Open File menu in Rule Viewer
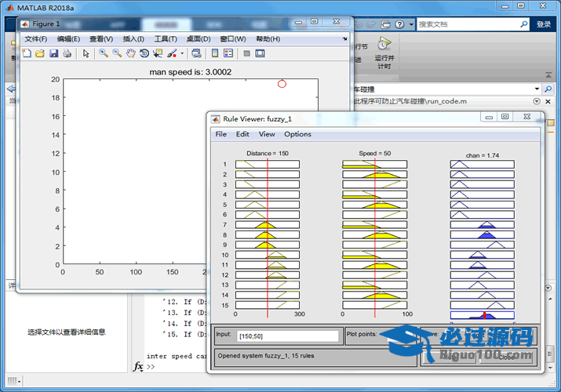Image resolution: width=561 pixels, height=392 pixels. pos(220,134)
